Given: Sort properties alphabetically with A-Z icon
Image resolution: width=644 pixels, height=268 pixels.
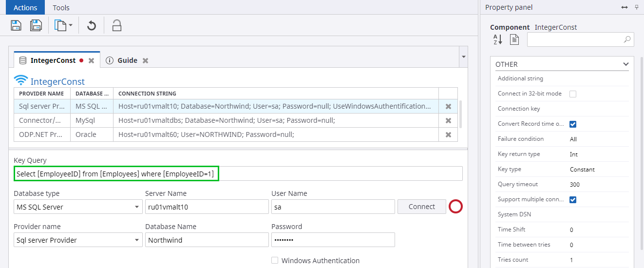Looking at the screenshot, I should click(x=497, y=40).
